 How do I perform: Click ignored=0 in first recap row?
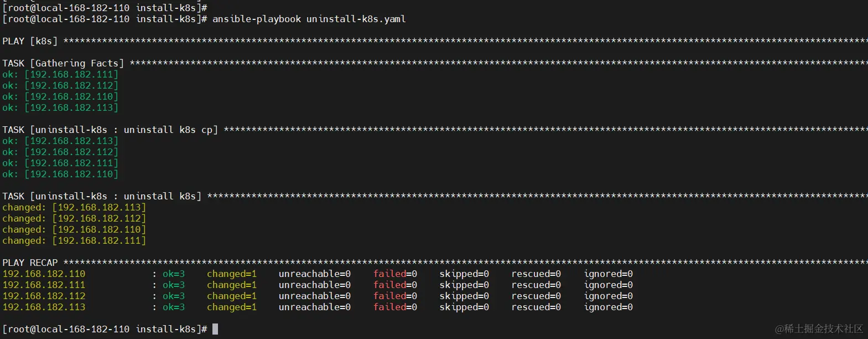pyautogui.click(x=608, y=274)
